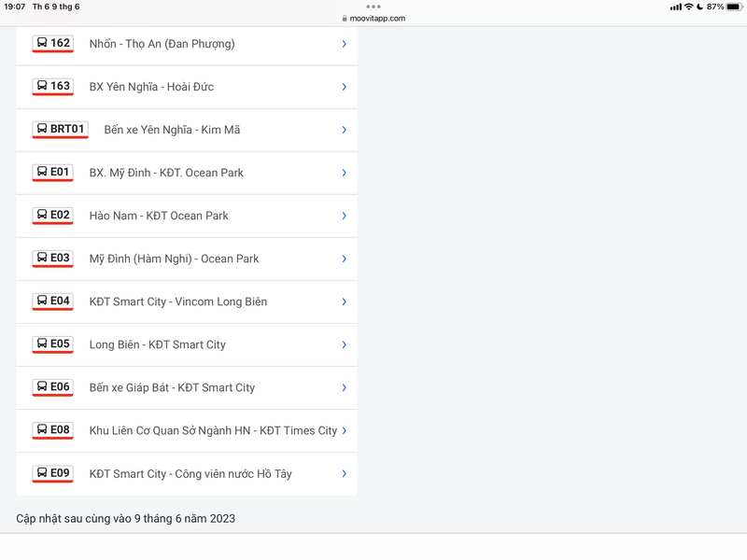Tap the three-dot multitasking control at top
The height and width of the screenshot is (560, 747).
(373, 7)
